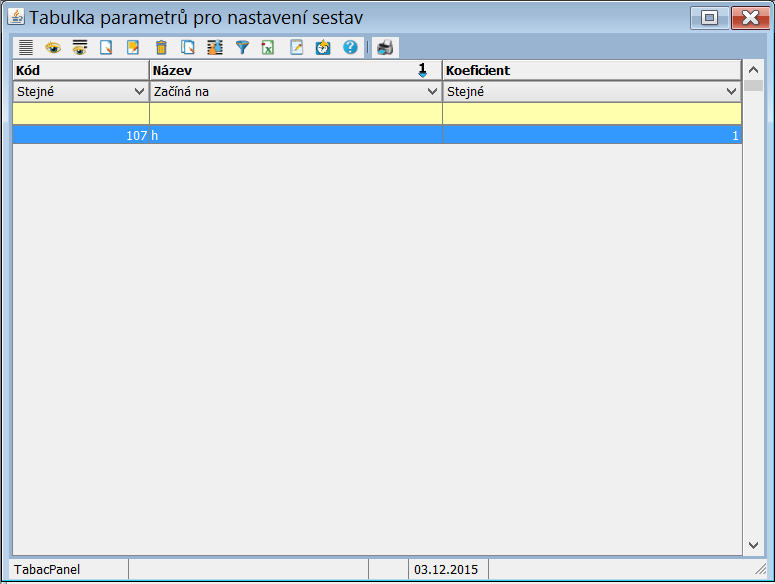Expand the Název filter 'Začíná na' dropdown

click(x=295, y=91)
